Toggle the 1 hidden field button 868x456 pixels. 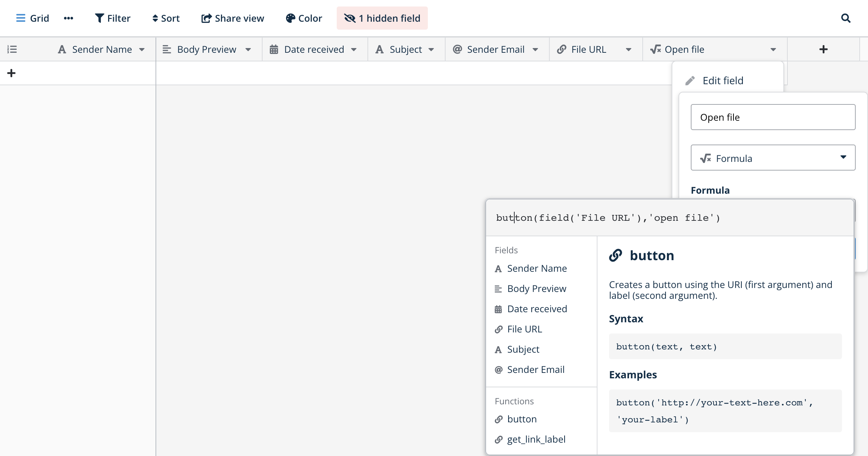coord(382,18)
